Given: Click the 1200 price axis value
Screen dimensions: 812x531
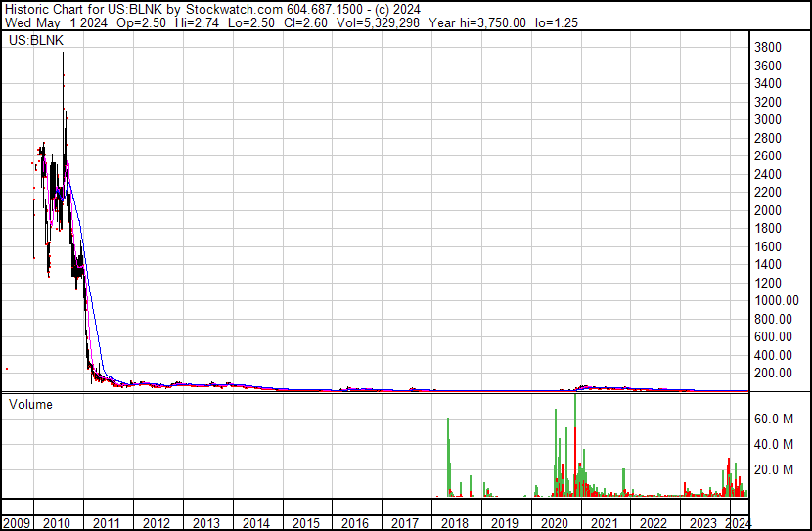Looking at the screenshot, I should click(x=768, y=283).
